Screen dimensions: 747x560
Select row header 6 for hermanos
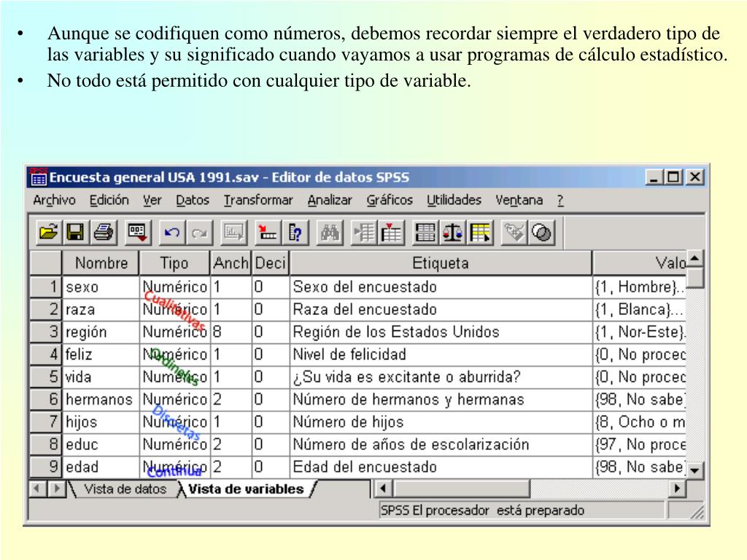click(46, 399)
